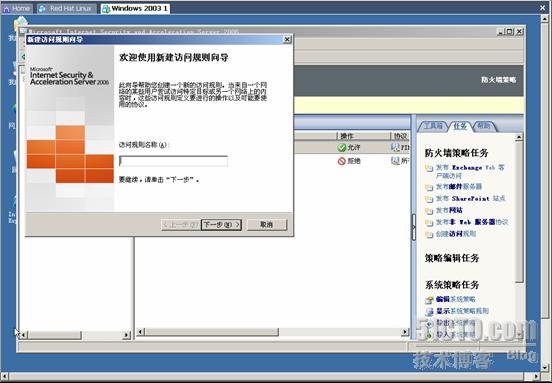Switch to the Red Hat Linux tab
Viewport: 552px width, 383px height.
point(68,8)
